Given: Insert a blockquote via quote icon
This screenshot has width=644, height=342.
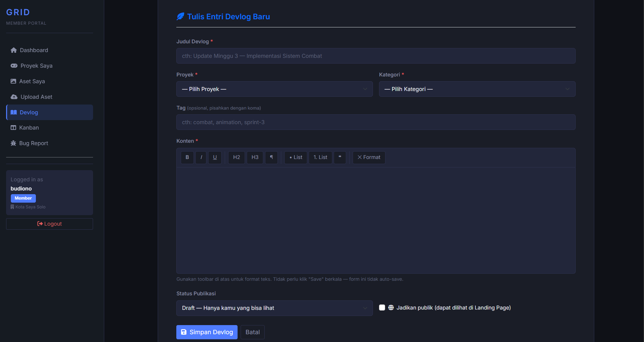Looking at the screenshot, I should [x=340, y=157].
